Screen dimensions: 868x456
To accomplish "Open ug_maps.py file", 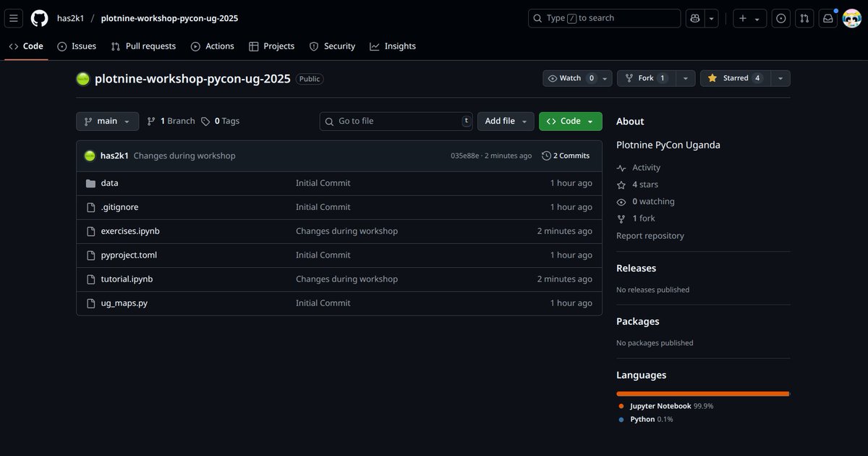I will click(124, 303).
